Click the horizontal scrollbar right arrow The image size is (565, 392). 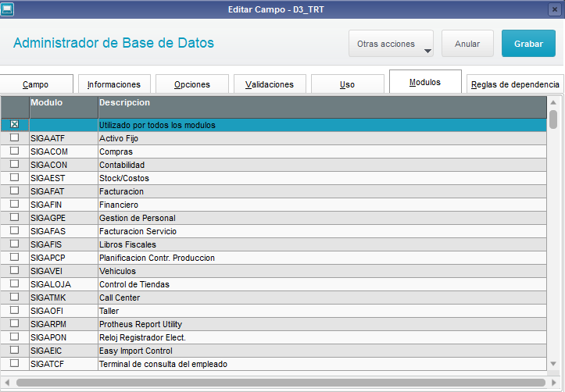coord(554,383)
